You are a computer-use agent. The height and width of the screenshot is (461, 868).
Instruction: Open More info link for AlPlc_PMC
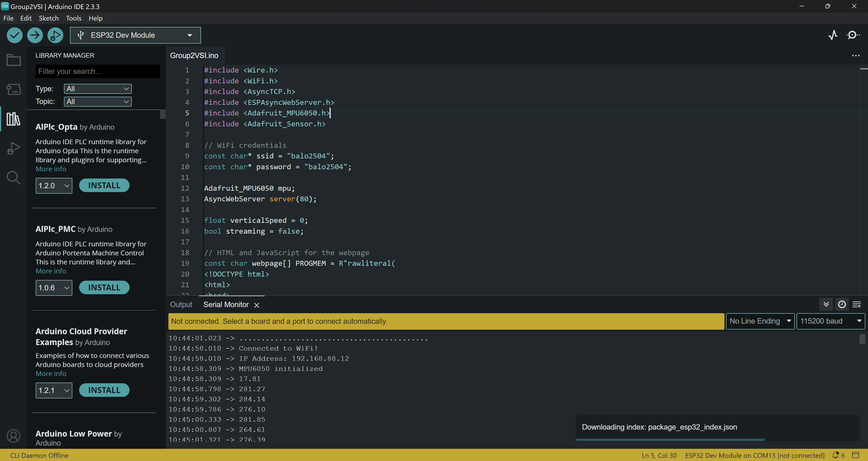coord(51,271)
